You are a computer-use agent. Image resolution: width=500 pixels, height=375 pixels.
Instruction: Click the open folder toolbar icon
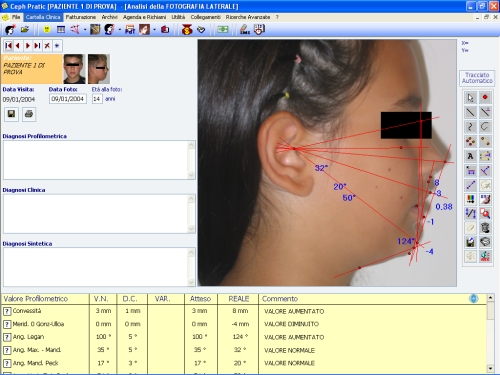[25, 30]
